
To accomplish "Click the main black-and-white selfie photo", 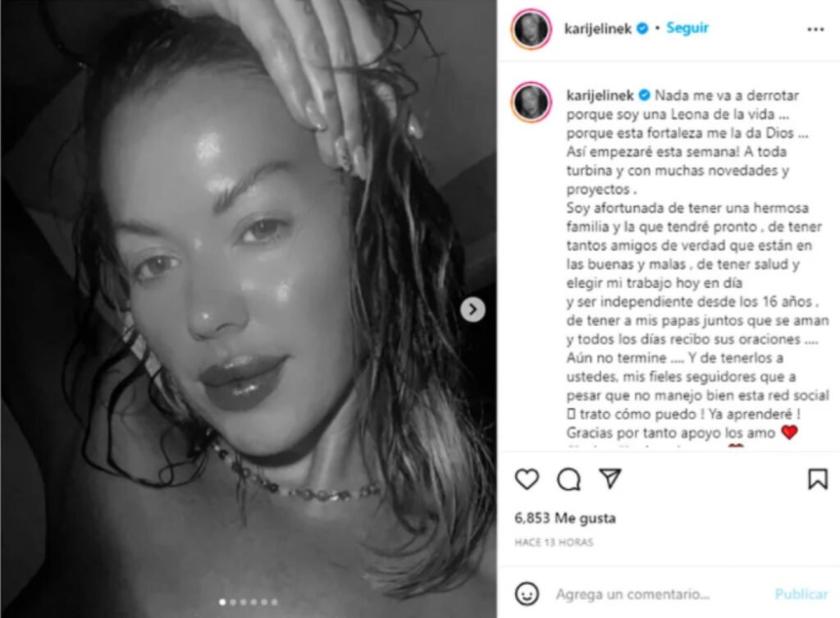I will point(249,309).
